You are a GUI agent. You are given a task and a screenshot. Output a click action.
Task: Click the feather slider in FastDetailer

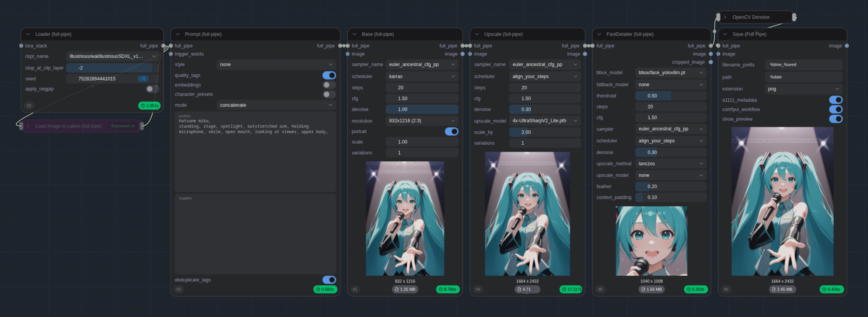pyautogui.click(x=671, y=186)
